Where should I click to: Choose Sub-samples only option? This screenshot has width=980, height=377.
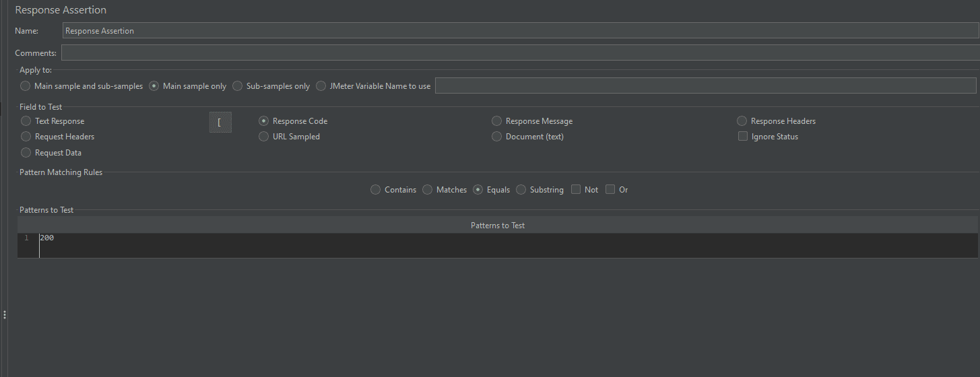238,86
